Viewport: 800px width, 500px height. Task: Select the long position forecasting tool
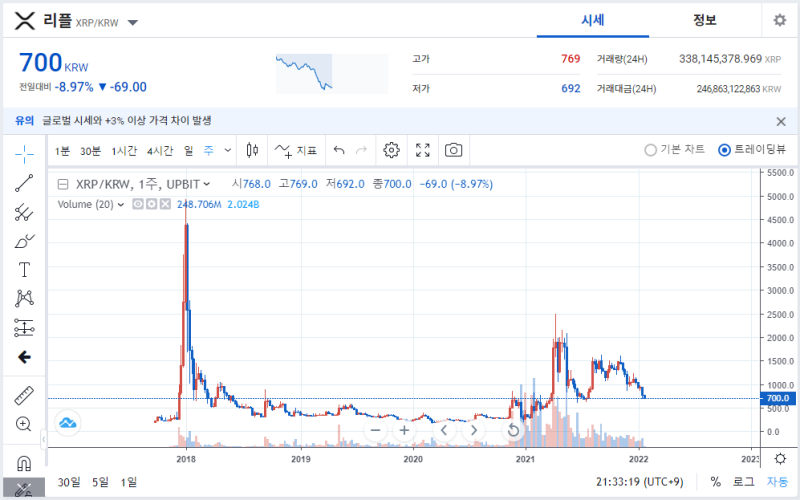(x=24, y=328)
